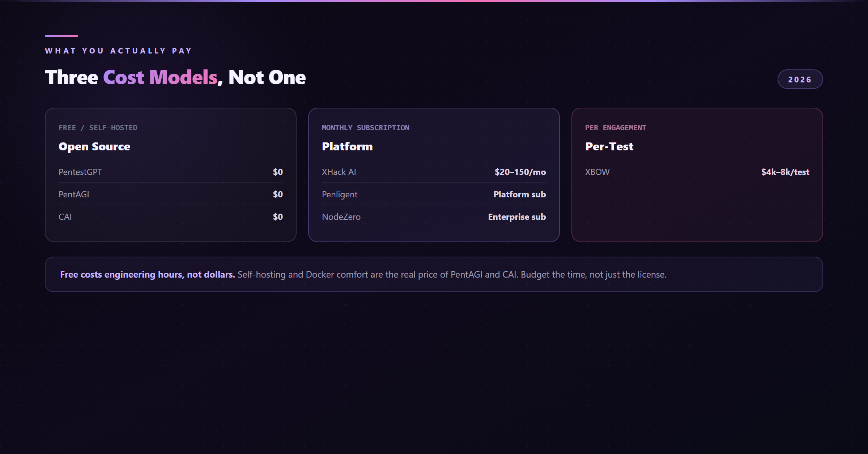Click the NodeZero row name
The image size is (868, 454).
tap(341, 217)
